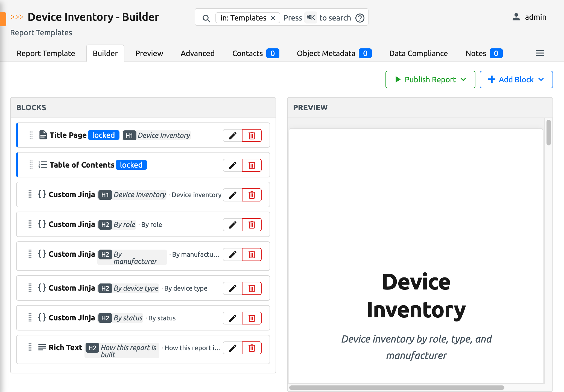Click the Table of Contents block name
Screen dimensions: 564x392
82,165
